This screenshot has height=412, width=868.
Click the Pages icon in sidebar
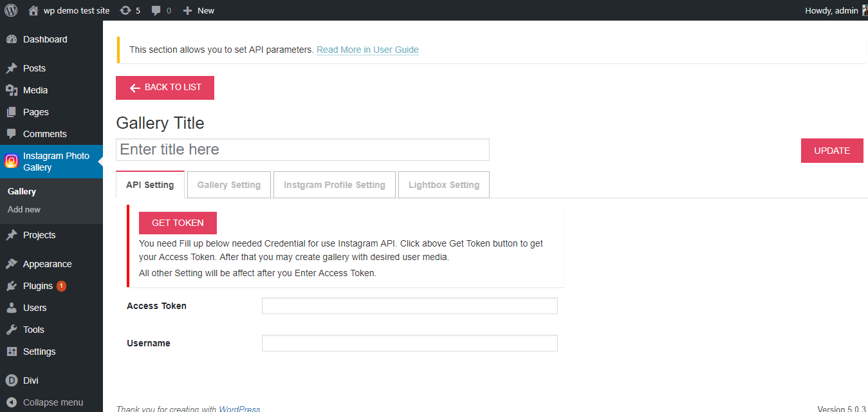12,112
